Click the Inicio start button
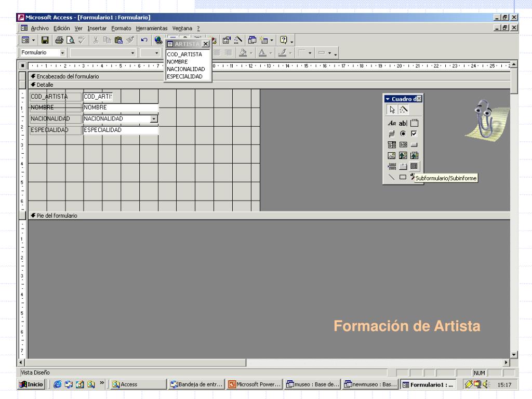 tap(31, 384)
